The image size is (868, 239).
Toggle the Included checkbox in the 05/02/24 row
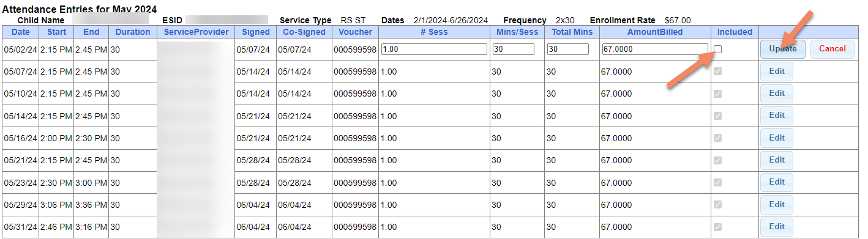pyautogui.click(x=718, y=49)
